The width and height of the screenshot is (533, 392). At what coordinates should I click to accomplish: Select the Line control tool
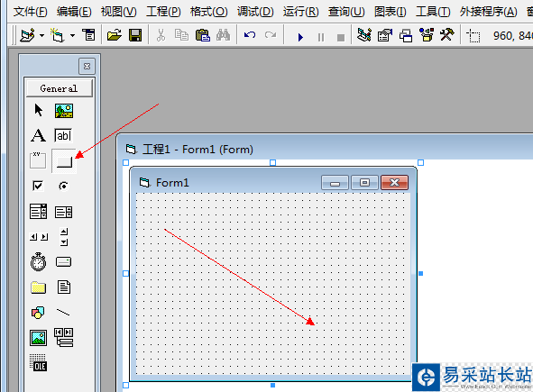[63, 312]
